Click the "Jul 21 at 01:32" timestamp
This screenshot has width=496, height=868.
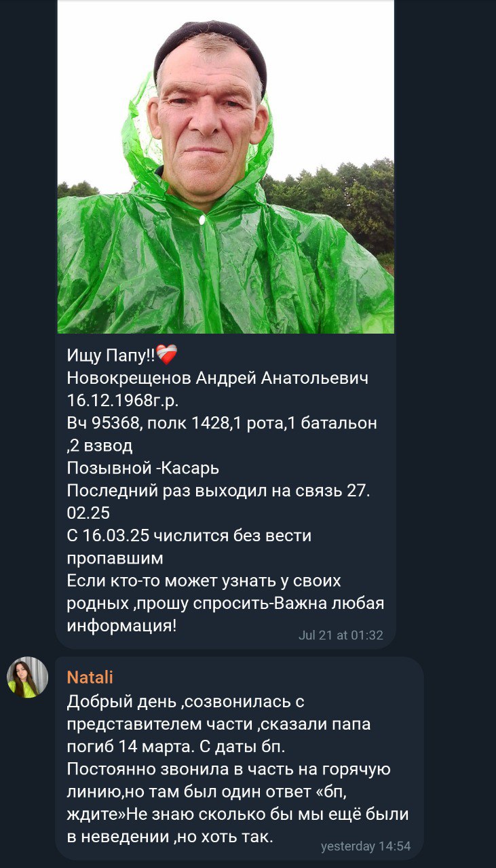341,635
